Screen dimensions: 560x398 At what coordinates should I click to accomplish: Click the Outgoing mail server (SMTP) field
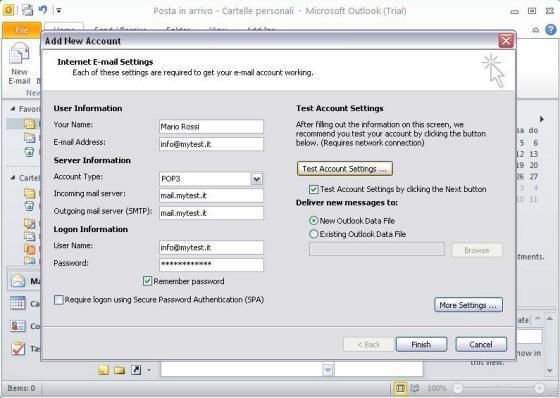(211, 213)
